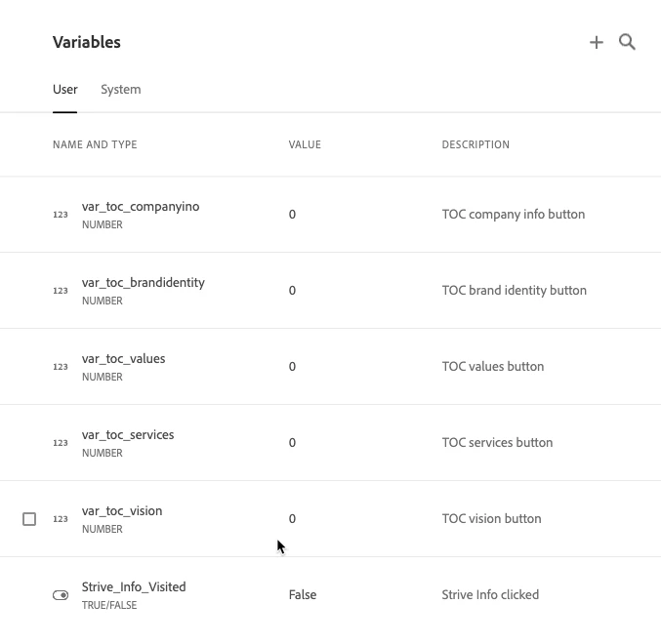Click number type icon beside var_toc_values

pyautogui.click(x=61, y=367)
